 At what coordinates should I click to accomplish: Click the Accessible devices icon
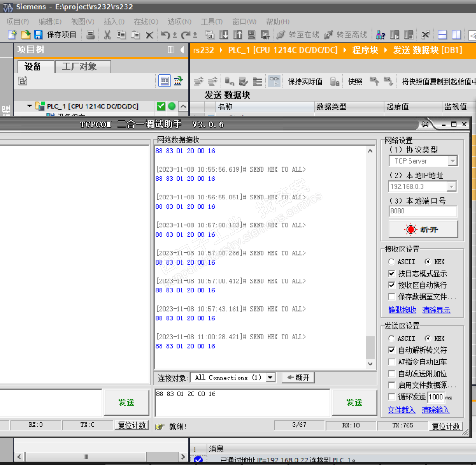point(380,34)
